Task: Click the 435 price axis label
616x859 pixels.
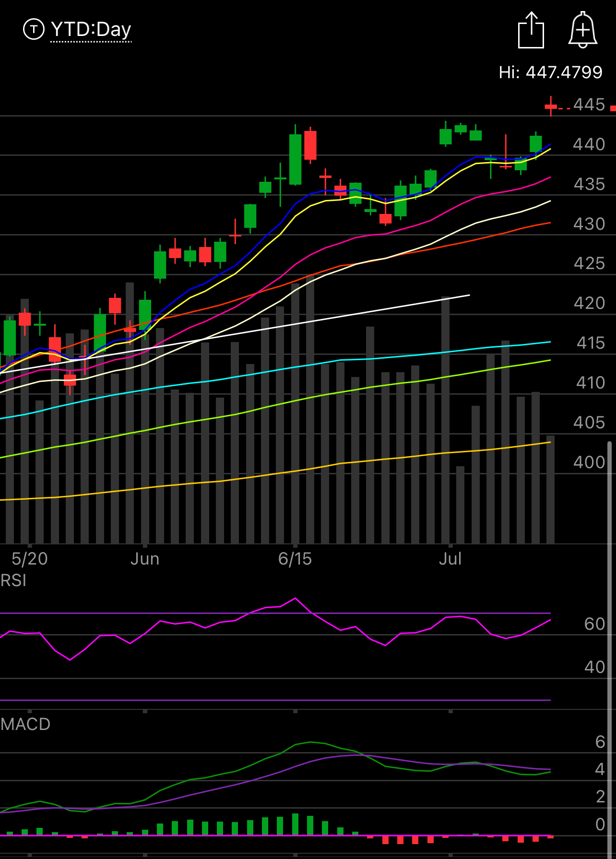Action: (589, 184)
